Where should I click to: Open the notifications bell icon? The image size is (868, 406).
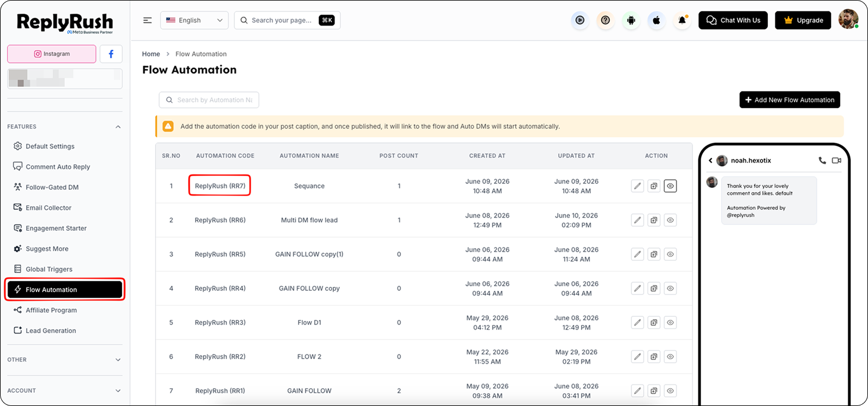pos(682,20)
